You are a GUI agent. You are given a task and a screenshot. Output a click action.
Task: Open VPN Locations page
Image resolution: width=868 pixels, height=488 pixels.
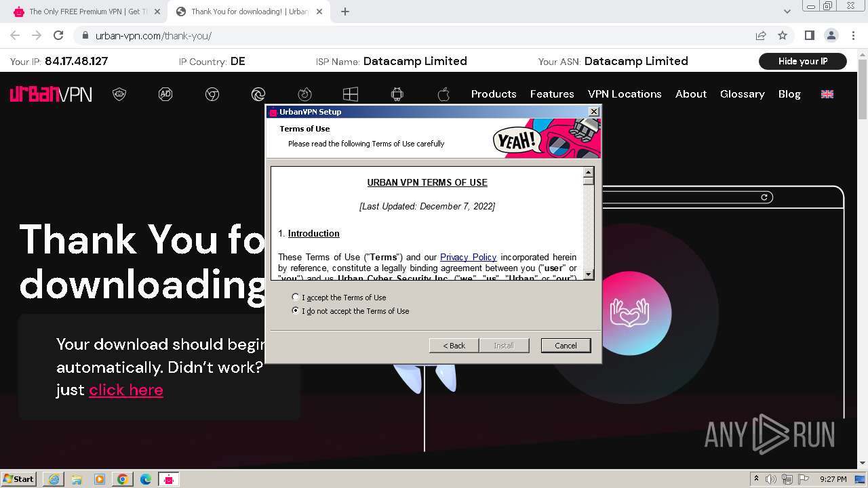[625, 94]
